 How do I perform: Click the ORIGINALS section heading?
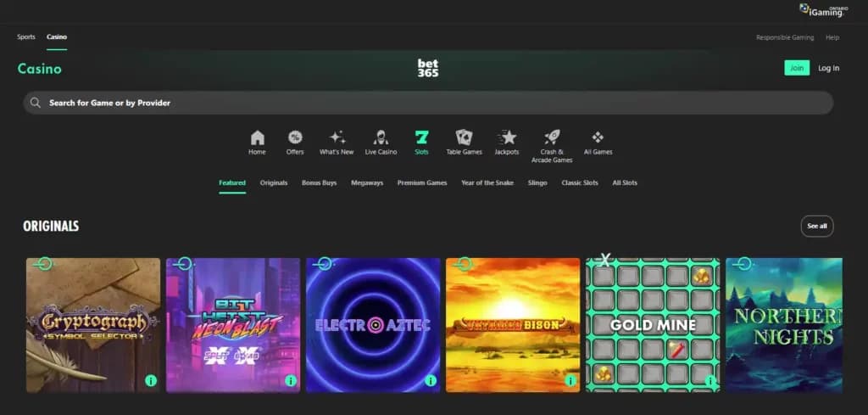tap(51, 226)
